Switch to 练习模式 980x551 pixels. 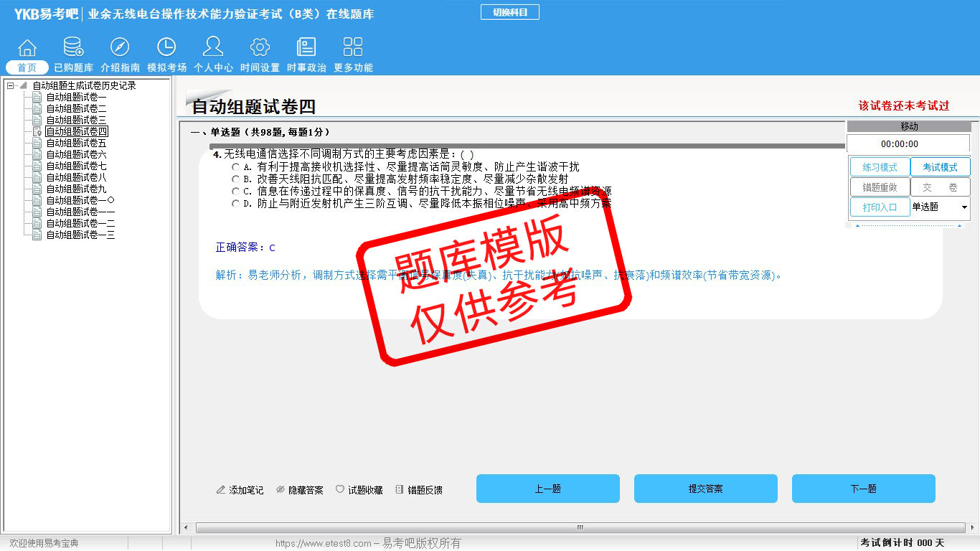[x=880, y=167]
